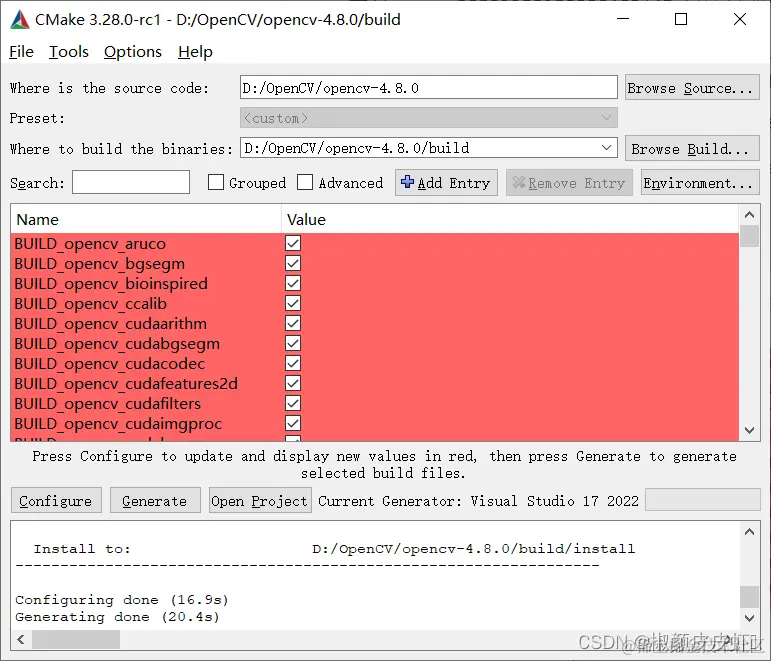Click the Remove Entry button

point(569,183)
